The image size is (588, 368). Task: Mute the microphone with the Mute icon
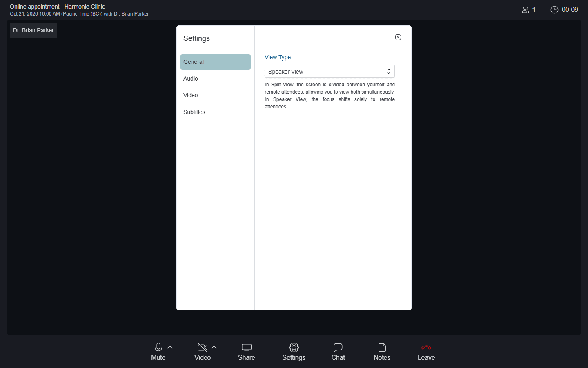point(158,348)
